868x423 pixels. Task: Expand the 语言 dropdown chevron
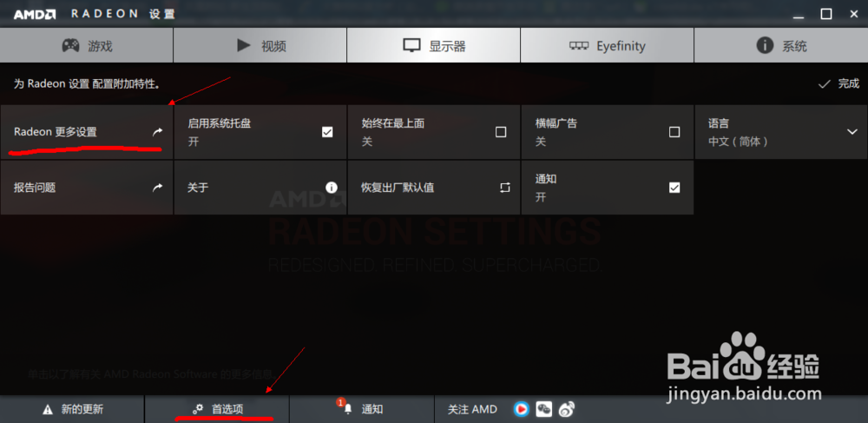tap(852, 132)
